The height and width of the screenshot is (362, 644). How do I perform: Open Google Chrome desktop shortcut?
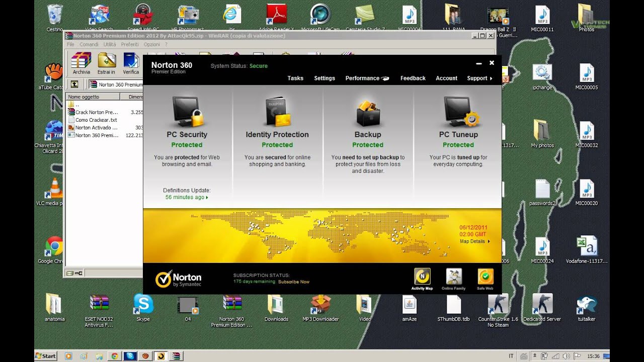point(54,250)
